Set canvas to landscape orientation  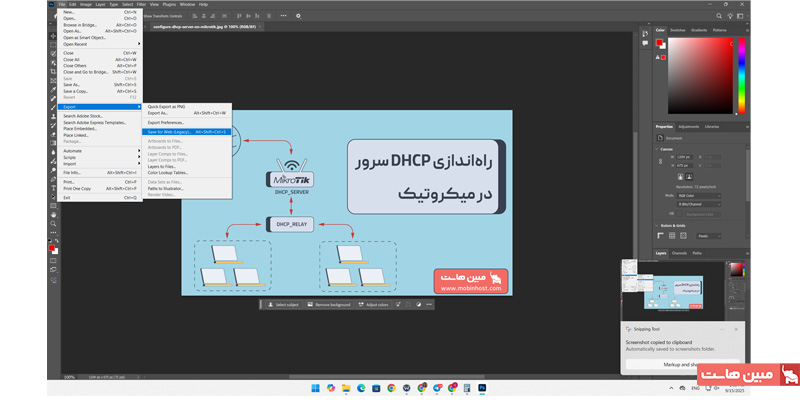689,177
